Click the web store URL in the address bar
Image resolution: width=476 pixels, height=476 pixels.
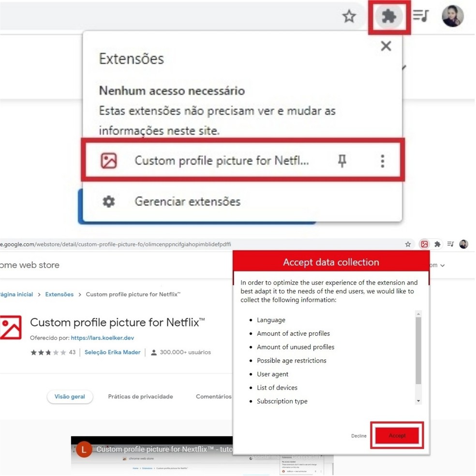coord(115,244)
